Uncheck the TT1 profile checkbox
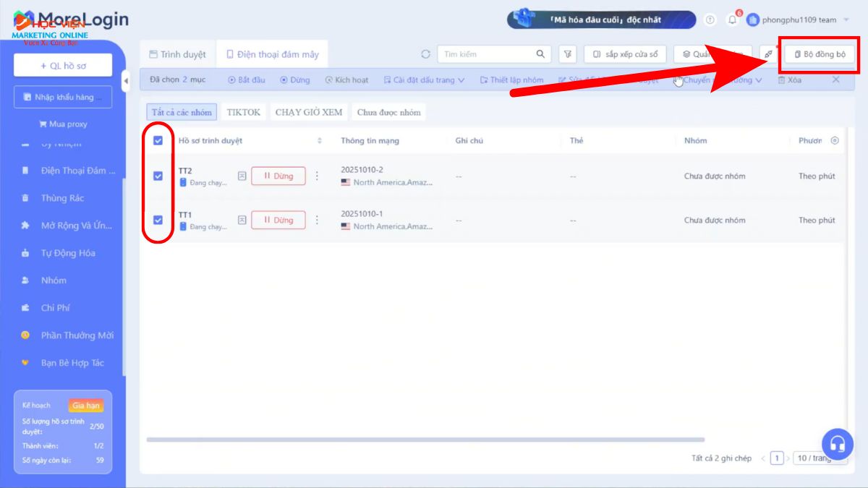Viewport: 868px width, 488px height. (158, 220)
